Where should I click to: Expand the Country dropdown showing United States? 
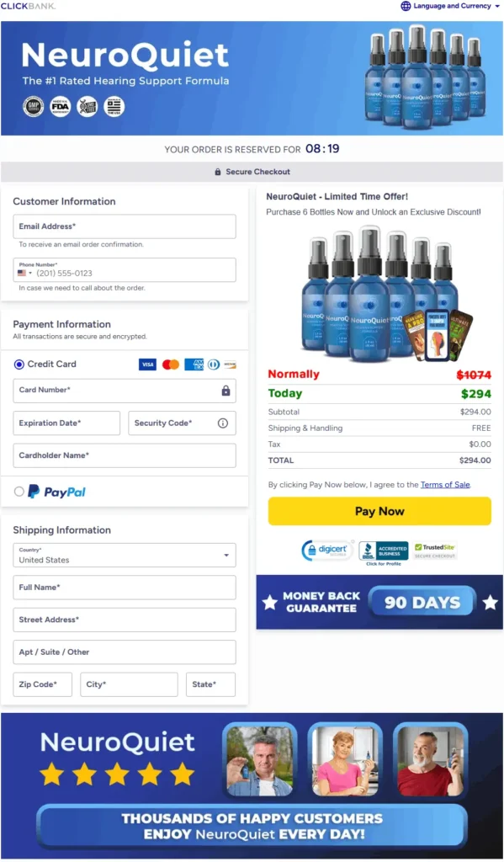(125, 556)
